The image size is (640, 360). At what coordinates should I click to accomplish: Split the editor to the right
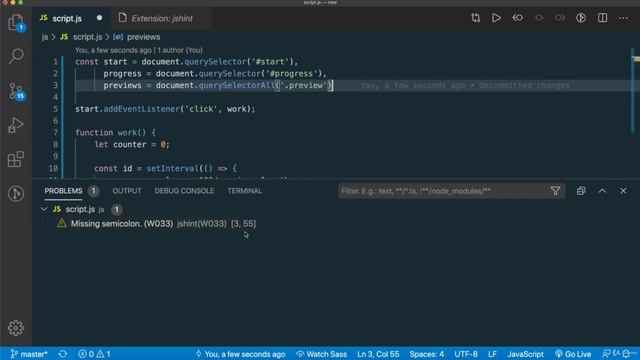[602, 18]
